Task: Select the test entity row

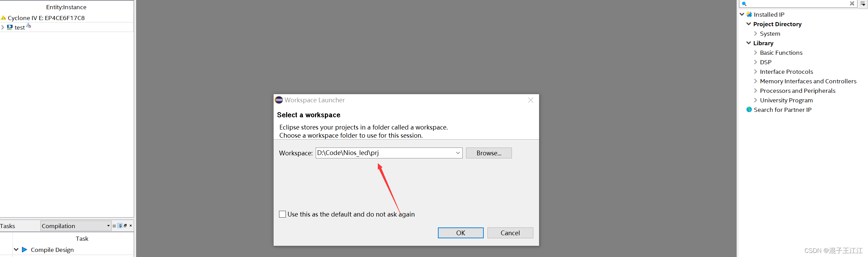Action: (x=67, y=28)
